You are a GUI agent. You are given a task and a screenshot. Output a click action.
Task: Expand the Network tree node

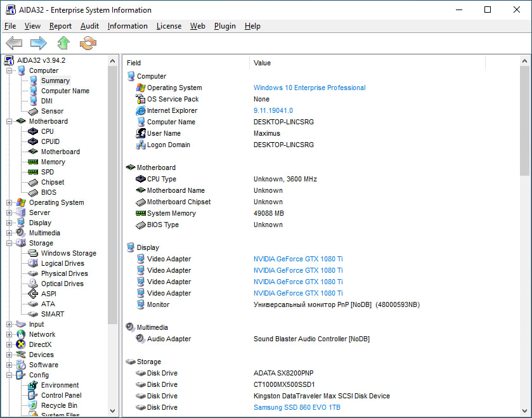coord(9,334)
